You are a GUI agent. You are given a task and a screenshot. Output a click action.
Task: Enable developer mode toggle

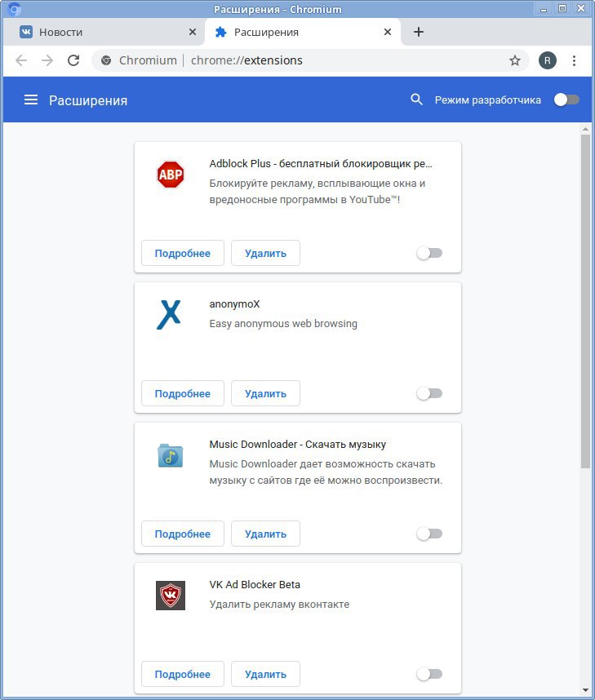(566, 100)
